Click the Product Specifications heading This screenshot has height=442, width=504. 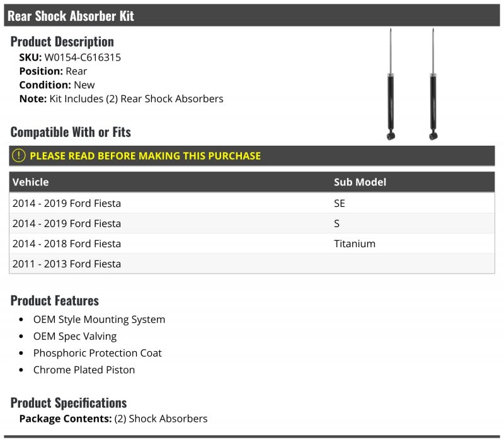69,403
